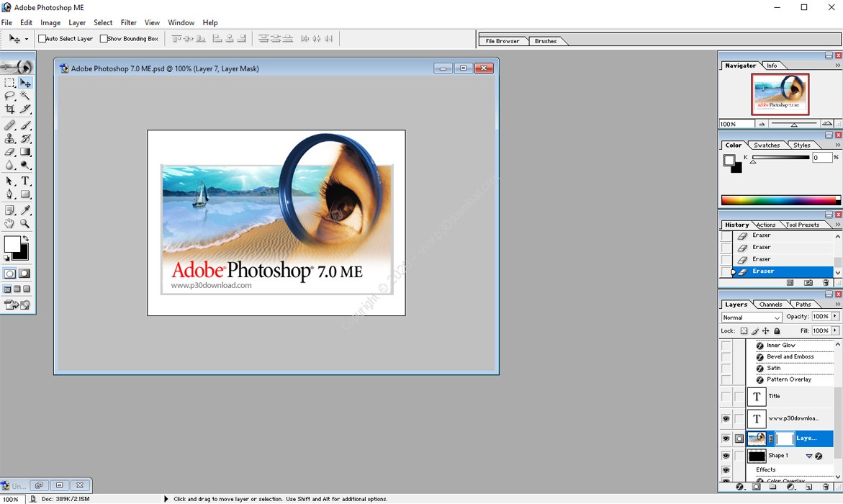Viewport: 843px width, 504px height.
Task: Hide the Shape 1 layer
Action: (726, 456)
